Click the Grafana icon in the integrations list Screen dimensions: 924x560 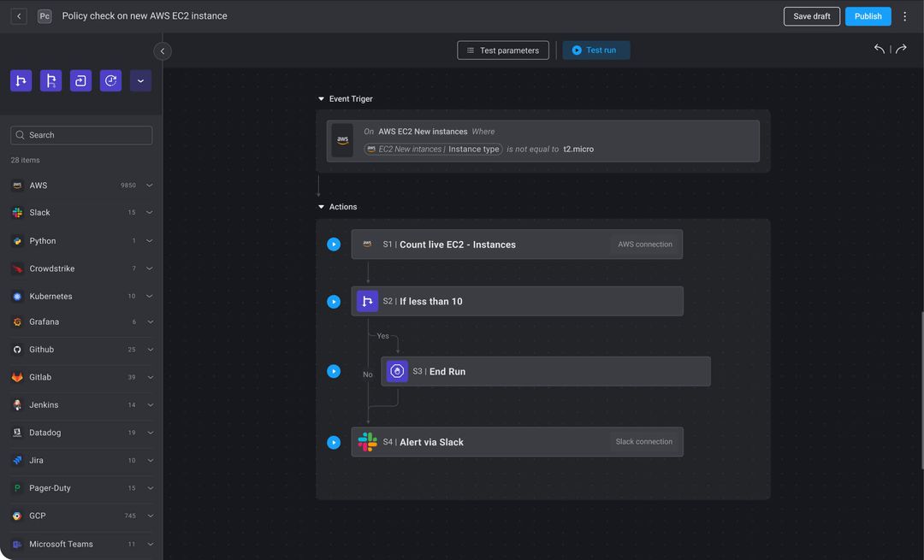17,321
